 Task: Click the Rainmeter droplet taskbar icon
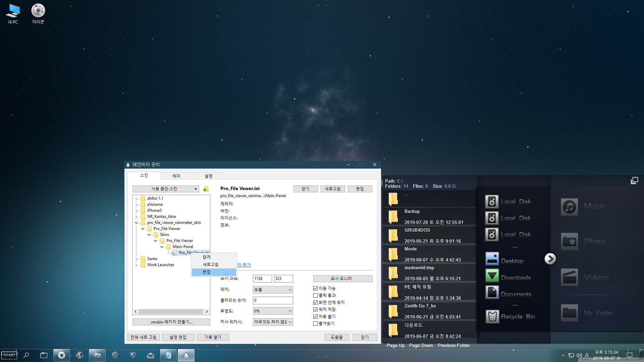[186, 355]
